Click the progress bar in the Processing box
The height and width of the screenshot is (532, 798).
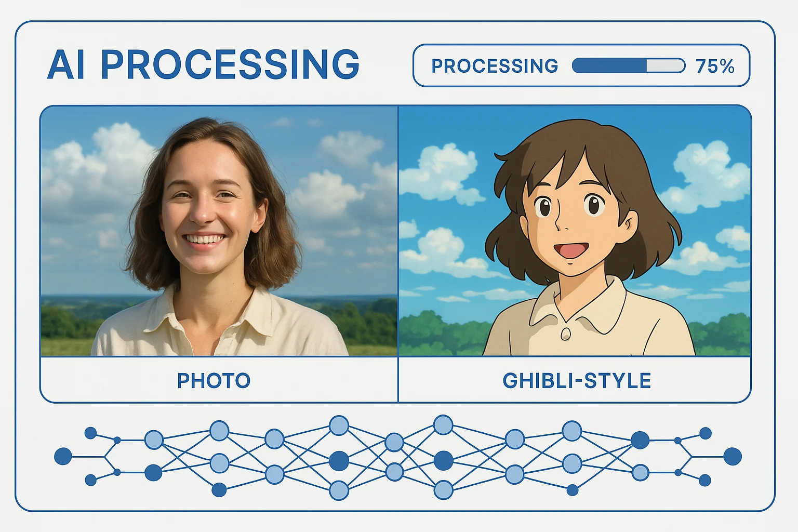click(x=628, y=65)
